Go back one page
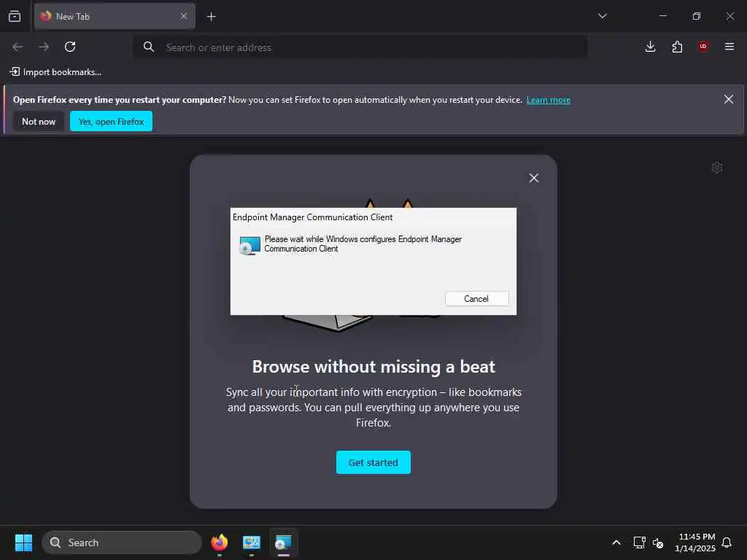The width and height of the screenshot is (747, 560). click(18, 47)
